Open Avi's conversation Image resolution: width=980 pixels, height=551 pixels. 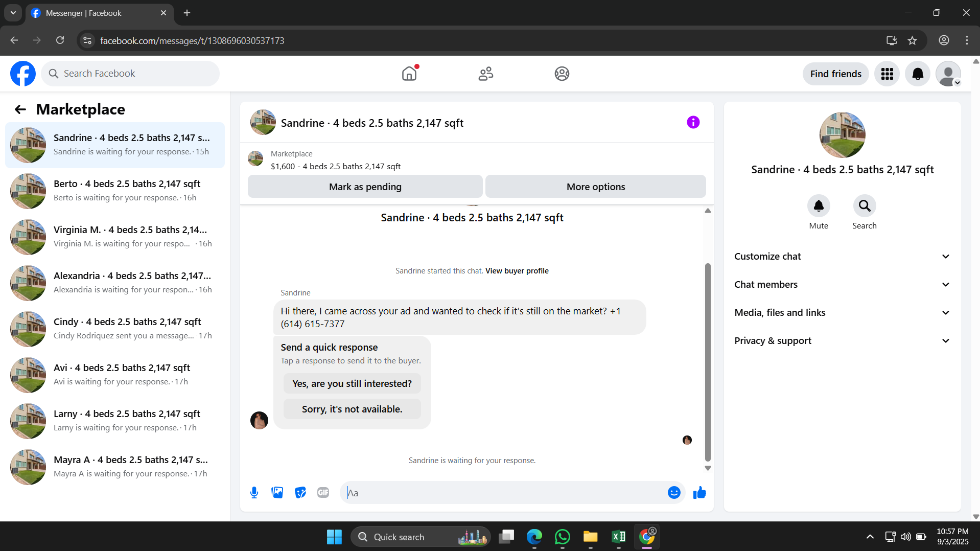[115, 375]
